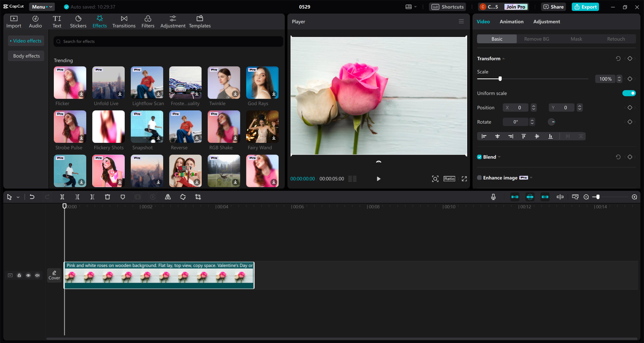This screenshot has width=644, height=343.
Task: Click the Scale slider handle
Action: 500,79
